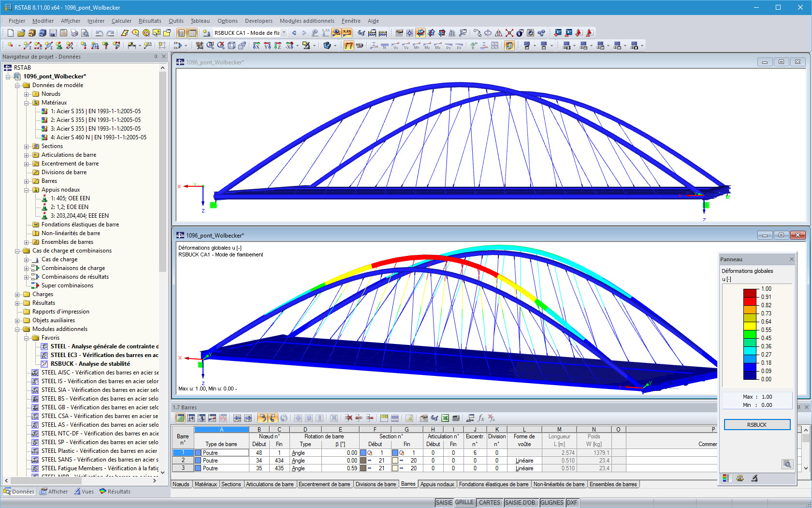
Task: Collapse the Matériaux tree node
Action: (27, 103)
